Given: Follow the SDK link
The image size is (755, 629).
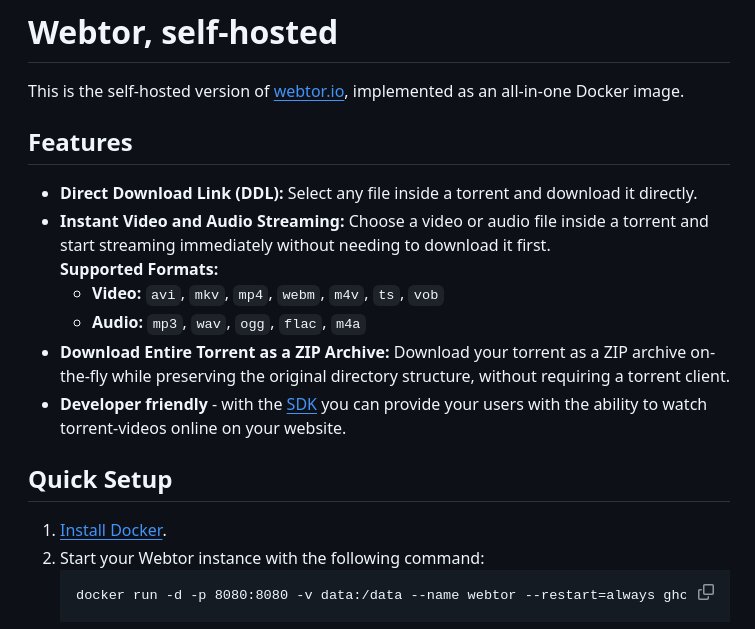Looking at the screenshot, I should click(x=301, y=405).
